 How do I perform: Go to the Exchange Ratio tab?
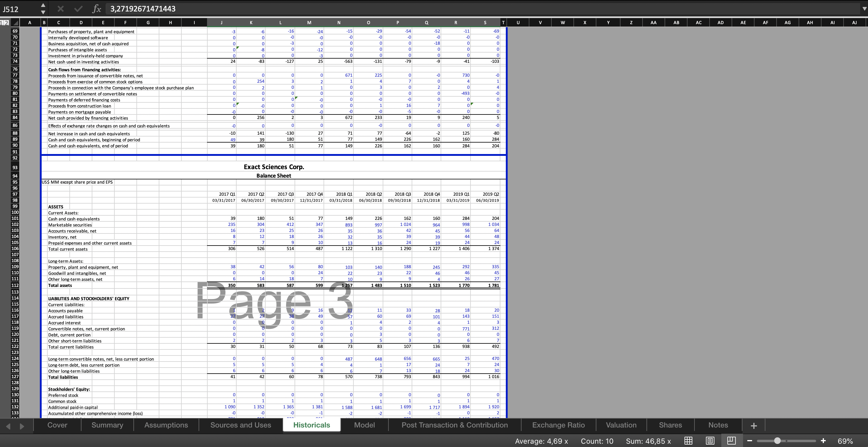[x=558, y=425]
